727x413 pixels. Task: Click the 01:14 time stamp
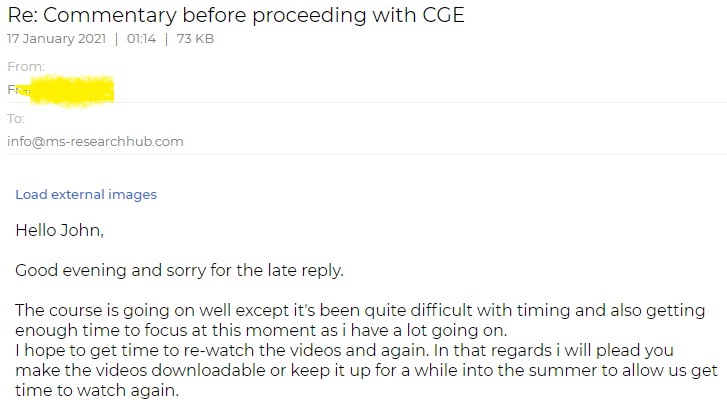pos(141,38)
